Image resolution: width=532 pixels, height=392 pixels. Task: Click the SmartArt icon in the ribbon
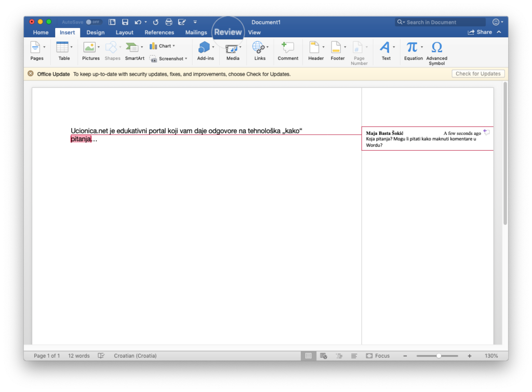tap(135, 48)
